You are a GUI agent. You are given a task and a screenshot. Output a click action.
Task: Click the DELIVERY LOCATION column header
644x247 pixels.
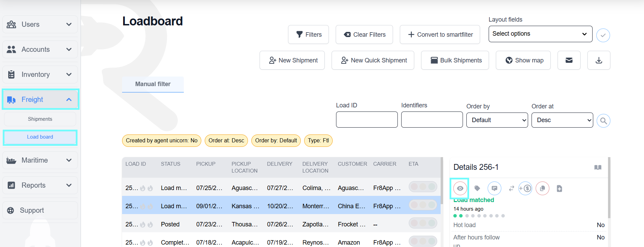click(315, 167)
